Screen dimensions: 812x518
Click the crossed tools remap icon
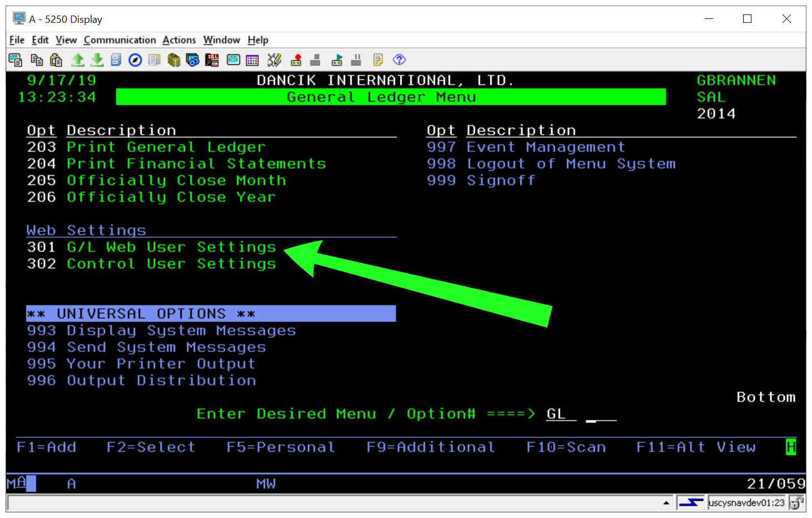pos(274,60)
